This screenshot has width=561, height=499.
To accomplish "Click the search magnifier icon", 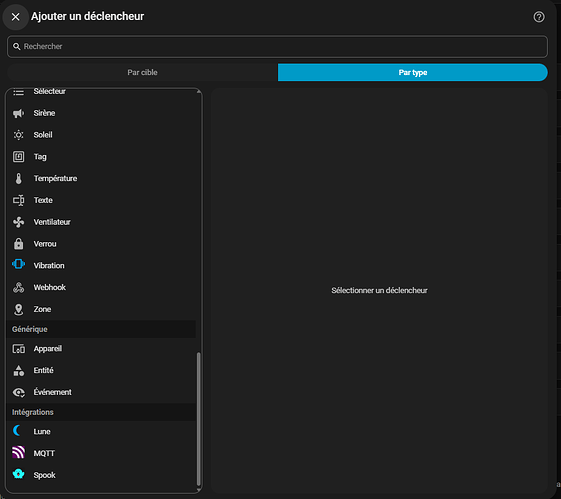I will tap(16, 47).
